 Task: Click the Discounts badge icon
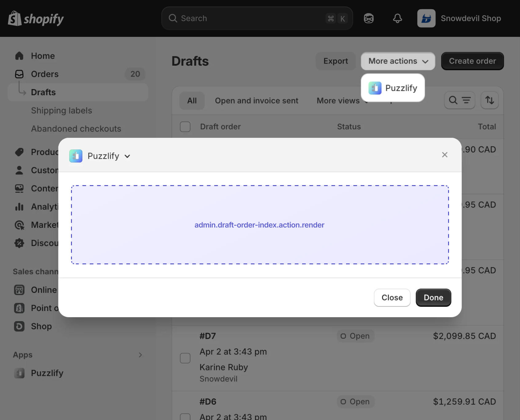coord(19,243)
